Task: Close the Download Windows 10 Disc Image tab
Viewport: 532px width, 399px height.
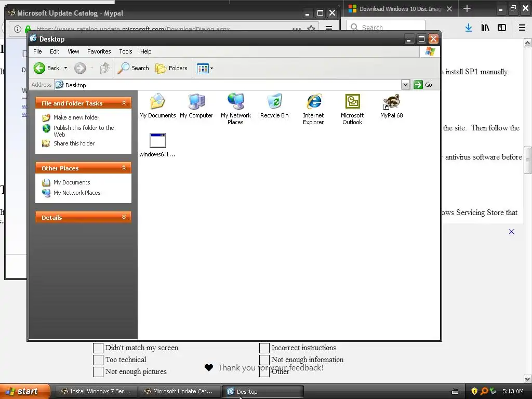Action: 449,9
